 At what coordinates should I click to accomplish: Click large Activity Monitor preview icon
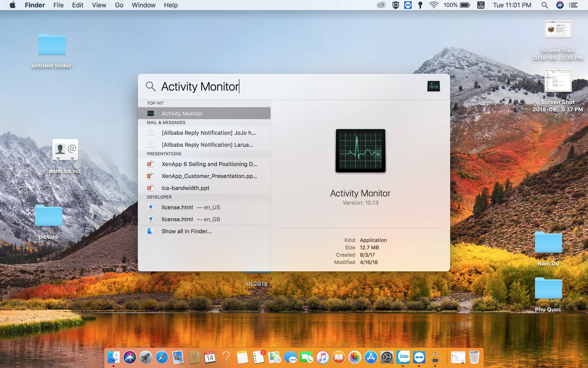[360, 151]
